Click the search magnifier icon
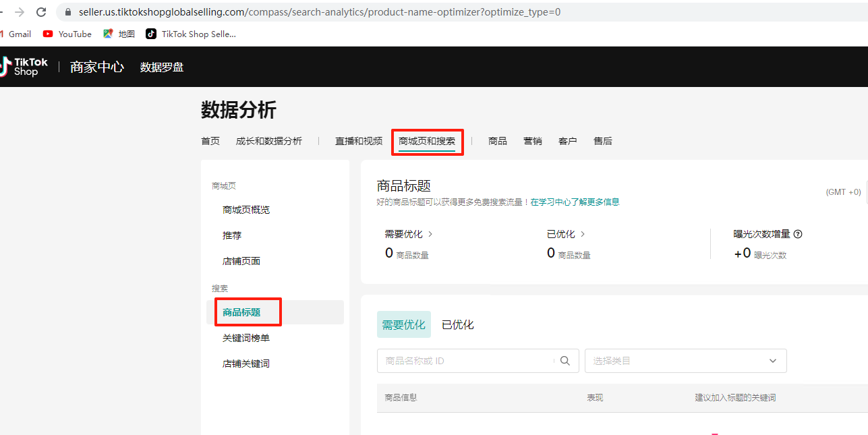The width and height of the screenshot is (868, 435). pyautogui.click(x=565, y=361)
